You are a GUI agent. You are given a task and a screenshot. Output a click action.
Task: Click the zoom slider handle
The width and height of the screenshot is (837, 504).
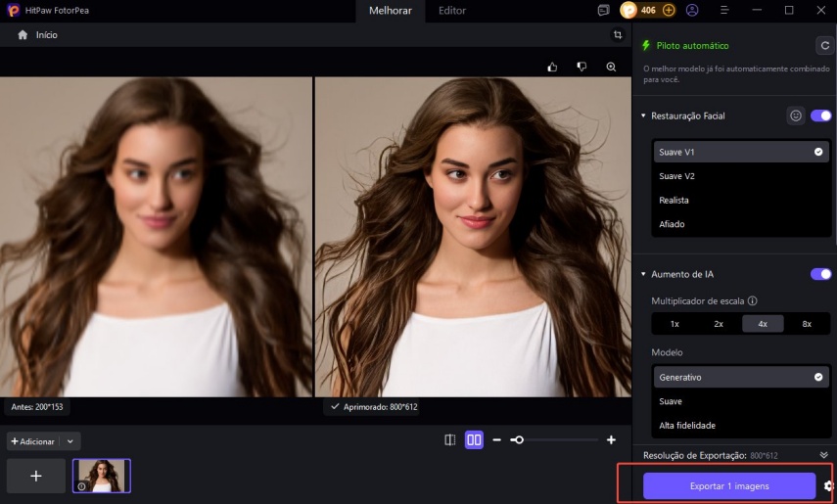tap(518, 440)
